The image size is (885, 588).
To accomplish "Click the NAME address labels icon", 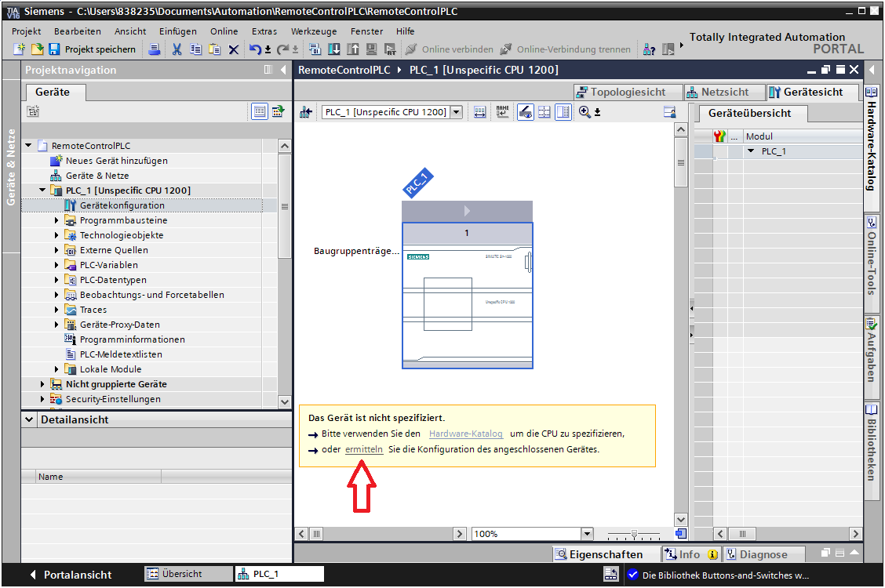I will pyautogui.click(x=502, y=111).
